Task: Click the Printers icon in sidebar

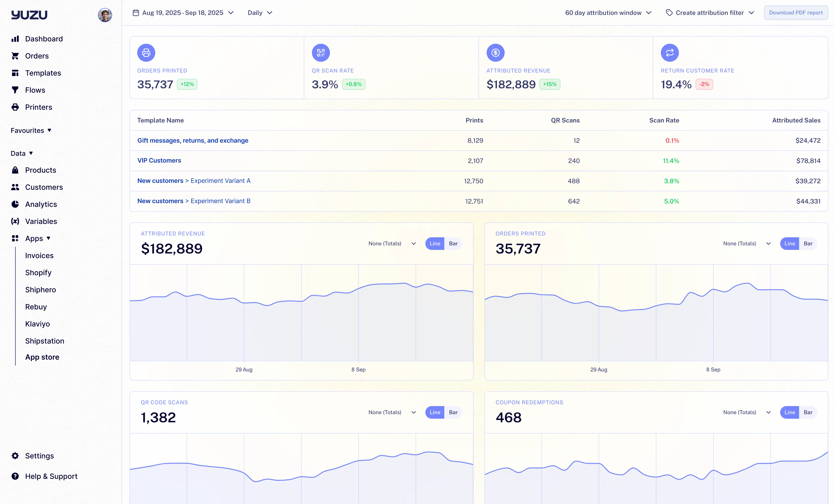Action: pyautogui.click(x=16, y=107)
